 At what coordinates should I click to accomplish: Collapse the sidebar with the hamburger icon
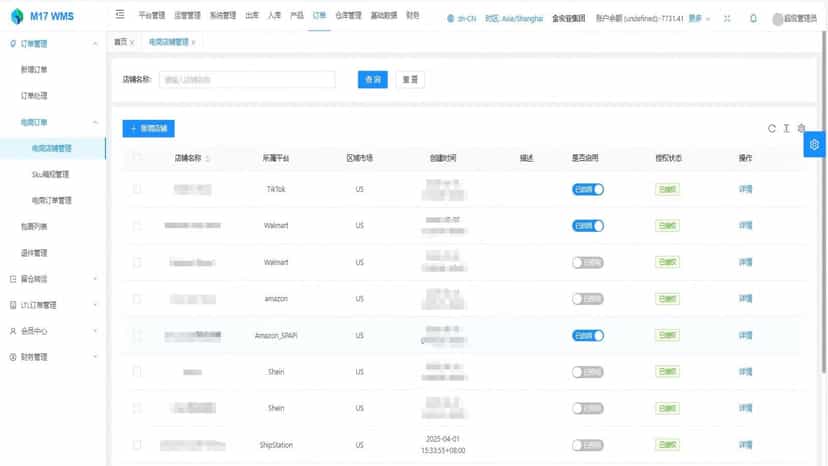tap(120, 14)
